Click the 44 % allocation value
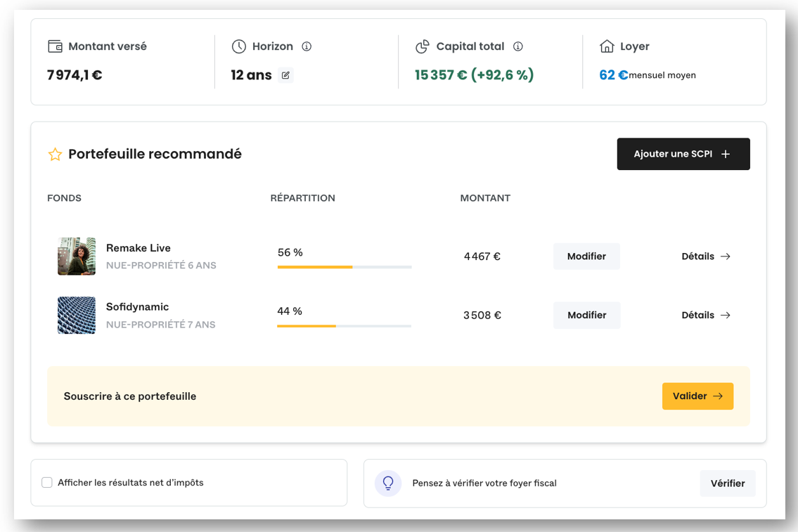Image resolution: width=798 pixels, height=532 pixels. [290, 311]
